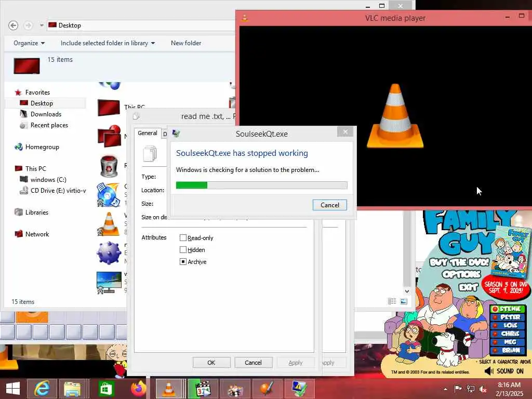Open Downloads in the navigation pane
Screen dimensions: 532x399
(x=46, y=114)
